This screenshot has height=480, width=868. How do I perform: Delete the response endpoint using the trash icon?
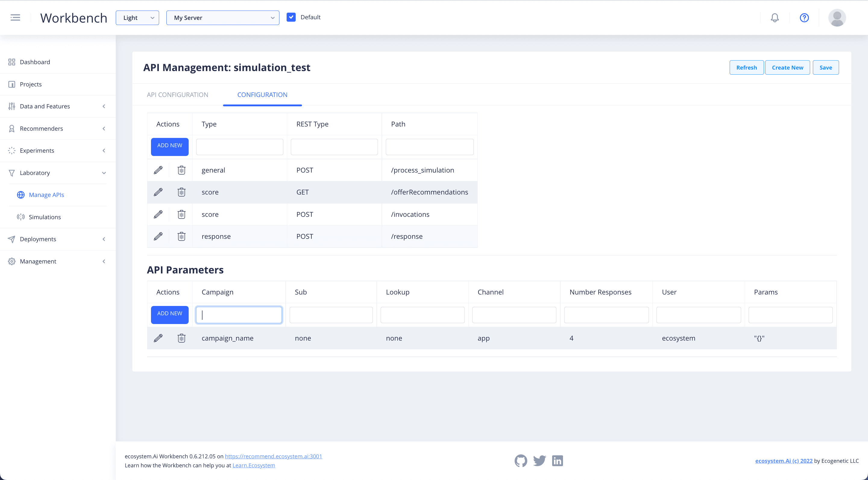tap(181, 236)
